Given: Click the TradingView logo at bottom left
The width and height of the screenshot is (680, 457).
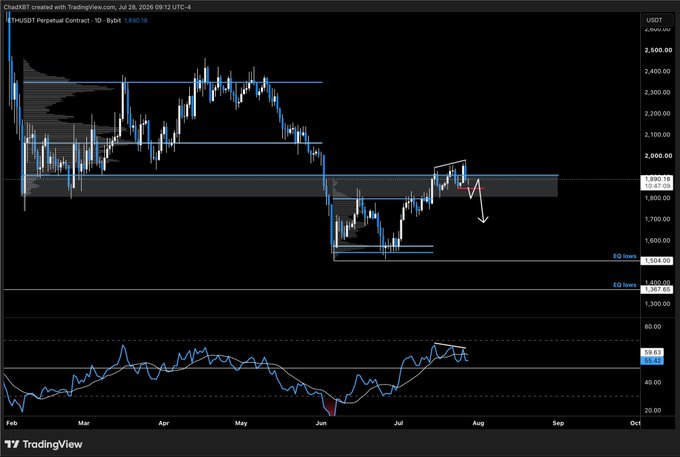Looking at the screenshot, I should [43, 444].
